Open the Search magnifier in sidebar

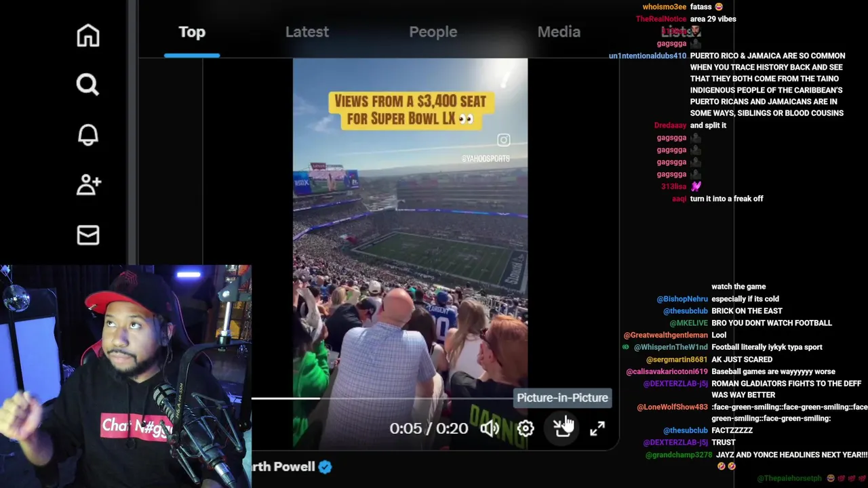87,85
